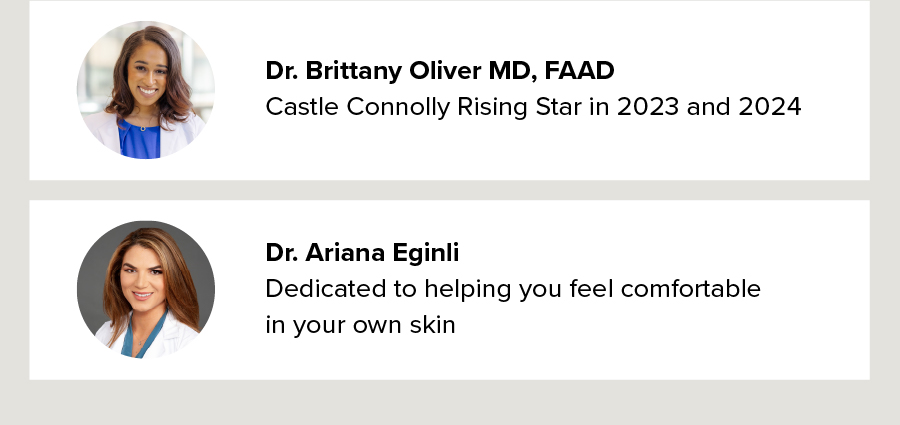Select the Dr. Ariana Eginli name heading
This screenshot has width=900, height=425.
(362, 253)
